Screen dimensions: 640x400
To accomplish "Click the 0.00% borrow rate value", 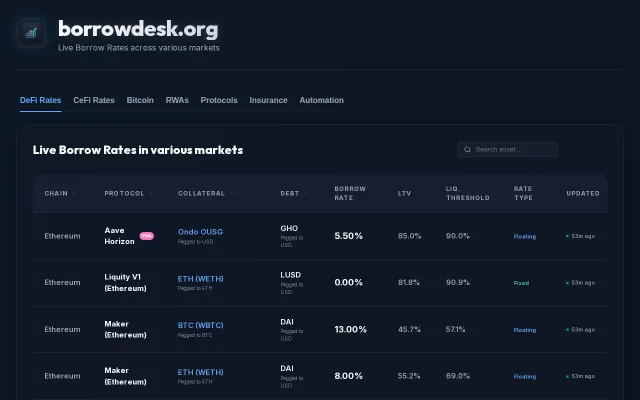I will click(x=348, y=282).
